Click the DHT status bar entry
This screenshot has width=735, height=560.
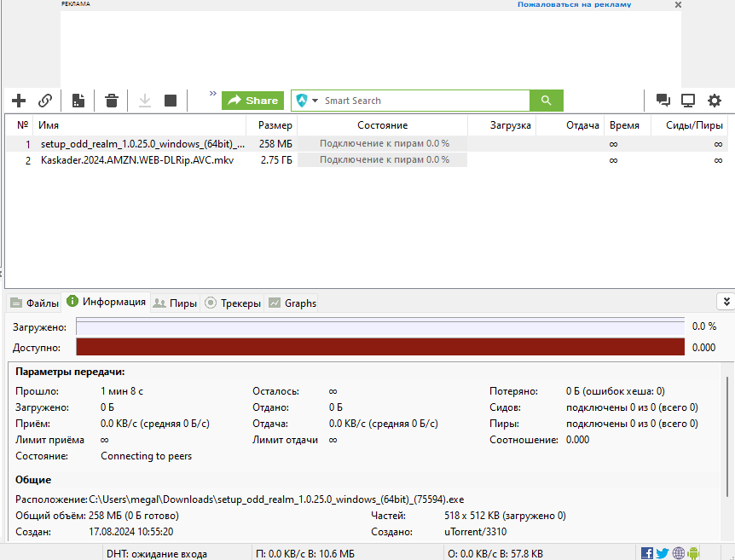(x=157, y=553)
